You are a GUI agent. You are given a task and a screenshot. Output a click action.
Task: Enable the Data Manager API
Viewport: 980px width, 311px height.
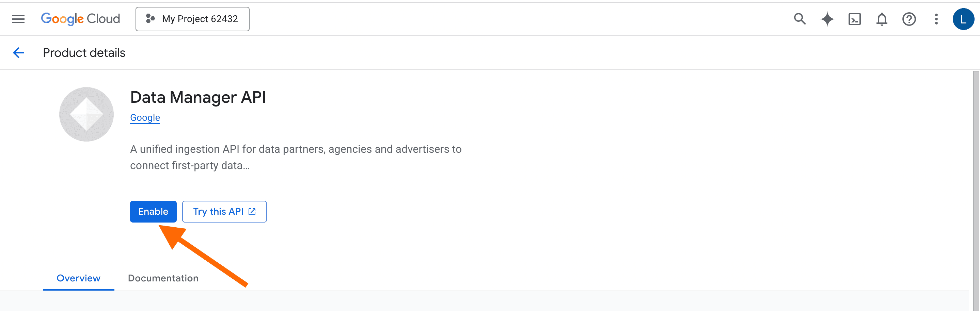click(x=153, y=211)
